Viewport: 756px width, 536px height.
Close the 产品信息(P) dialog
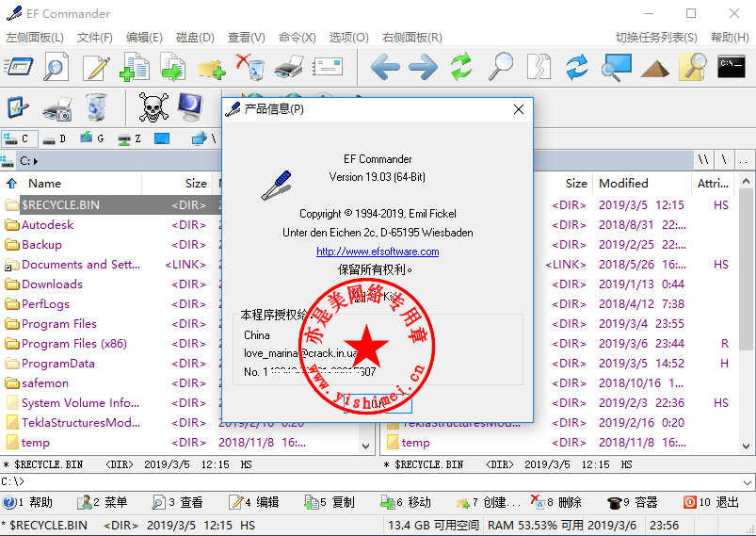(519, 109)
